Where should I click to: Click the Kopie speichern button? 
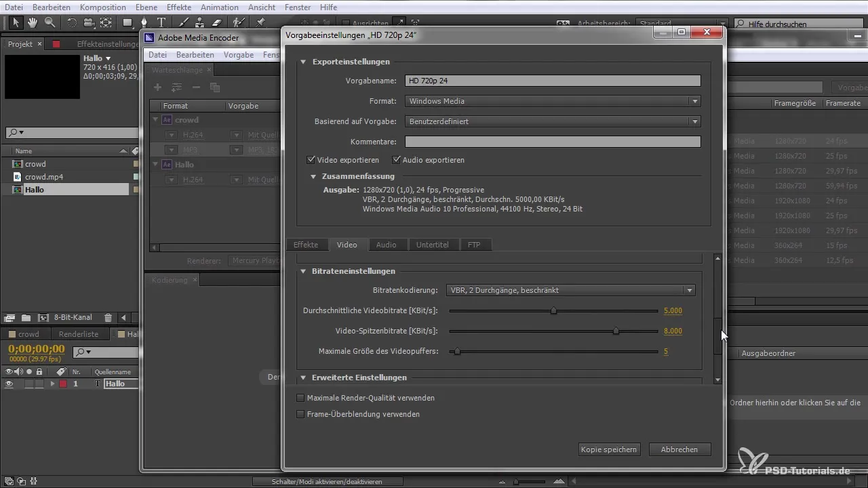609,449
